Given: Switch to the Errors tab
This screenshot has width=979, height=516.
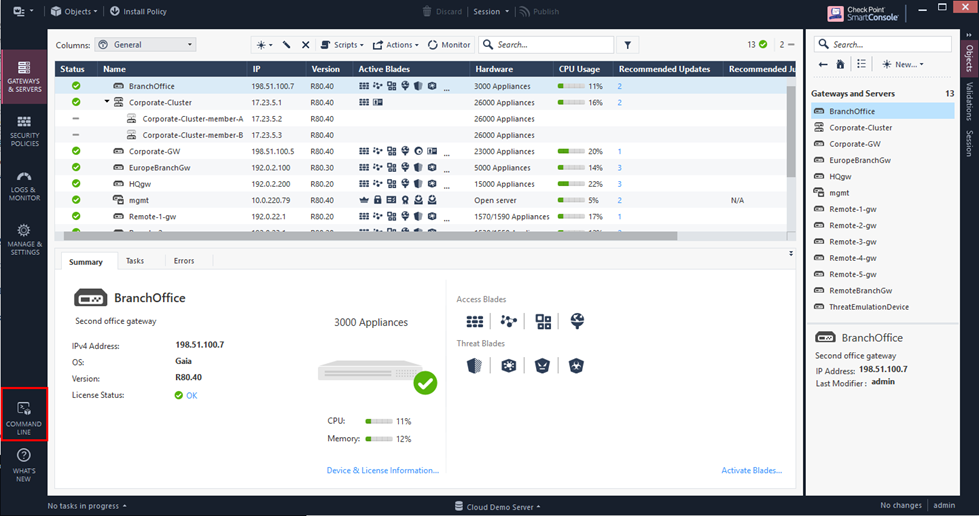Looking at the screenshot, I should (x=184, y=261).
